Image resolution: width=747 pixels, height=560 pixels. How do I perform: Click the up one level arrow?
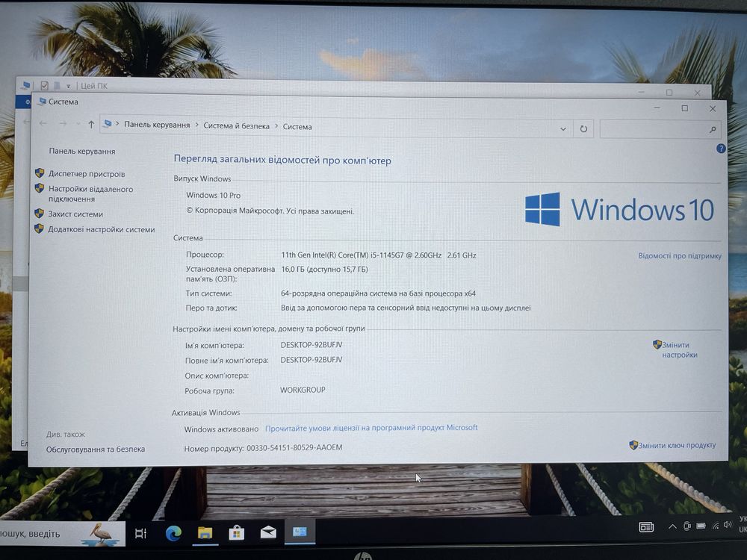[x=91, y=124]
